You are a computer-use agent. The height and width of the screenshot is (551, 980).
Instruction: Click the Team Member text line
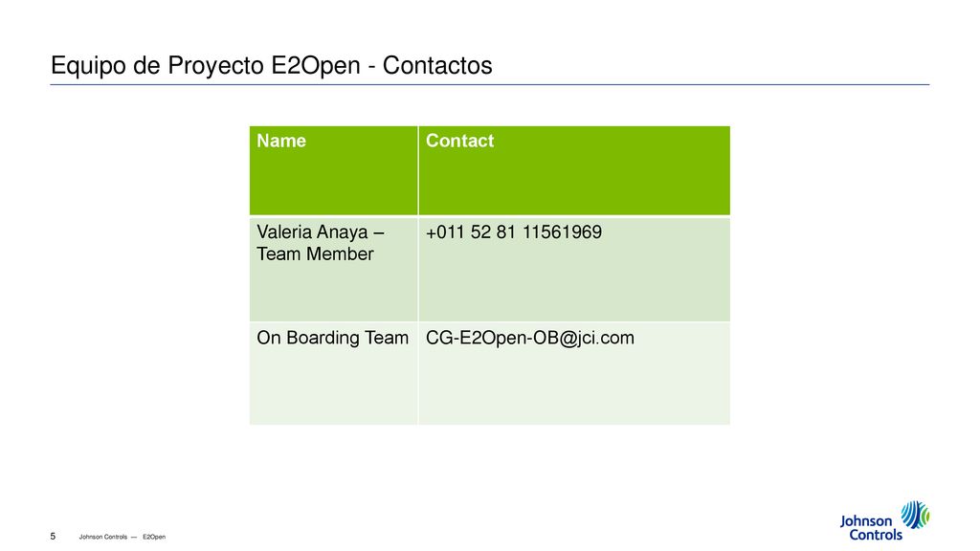click(315, 254)
